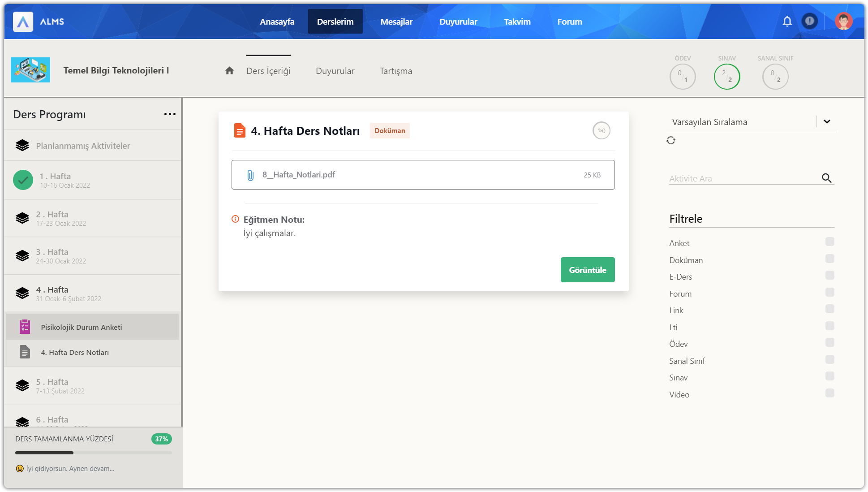The image size is (868, 492).
Task: Open the three-dots menu in Ders Programı
Action: pyautogui.click(x=170, y=114)
